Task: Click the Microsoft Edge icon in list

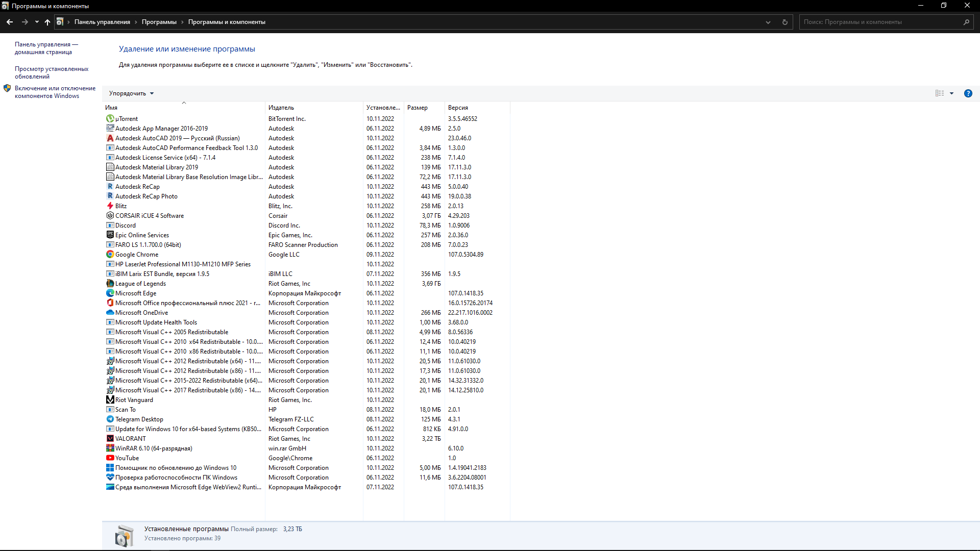Action: click(110, 293)
